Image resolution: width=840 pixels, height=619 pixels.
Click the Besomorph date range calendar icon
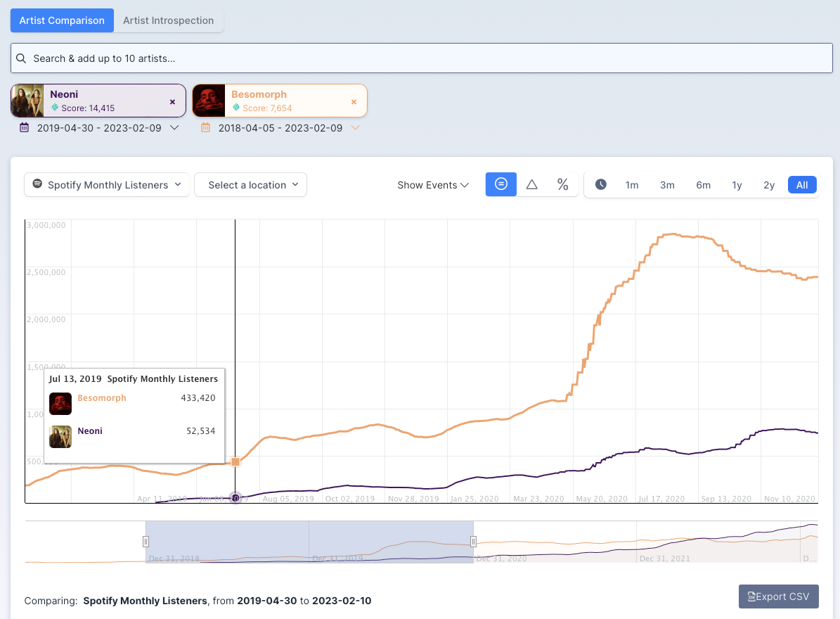click(205, 128)
